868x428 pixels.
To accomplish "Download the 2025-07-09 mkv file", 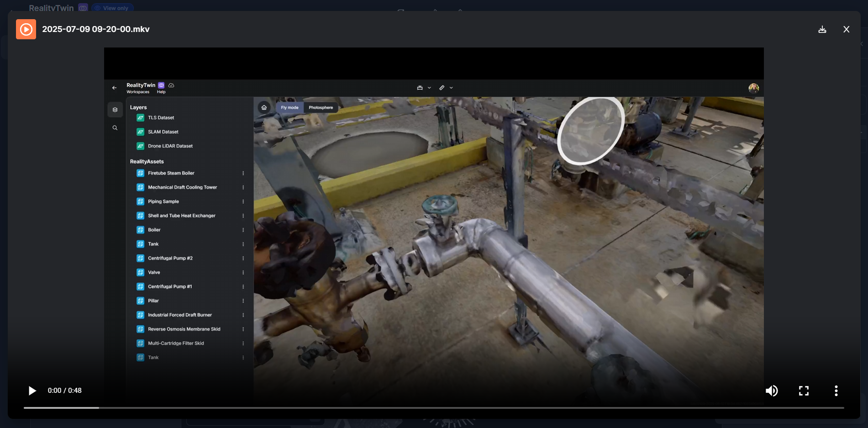I will [x=822, y=29].
